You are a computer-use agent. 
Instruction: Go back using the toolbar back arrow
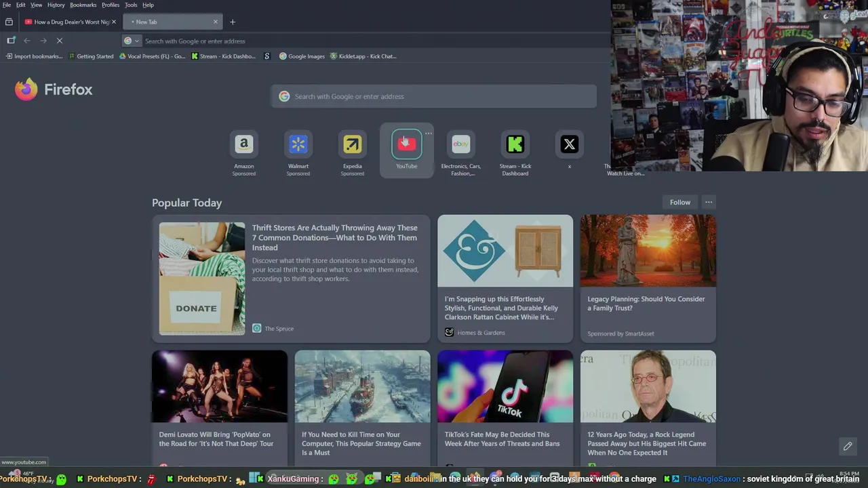click(27, 41)
